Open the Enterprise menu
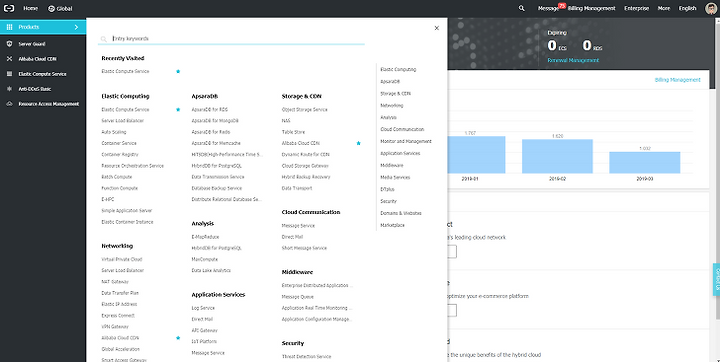720x362 pixels. 637,8
